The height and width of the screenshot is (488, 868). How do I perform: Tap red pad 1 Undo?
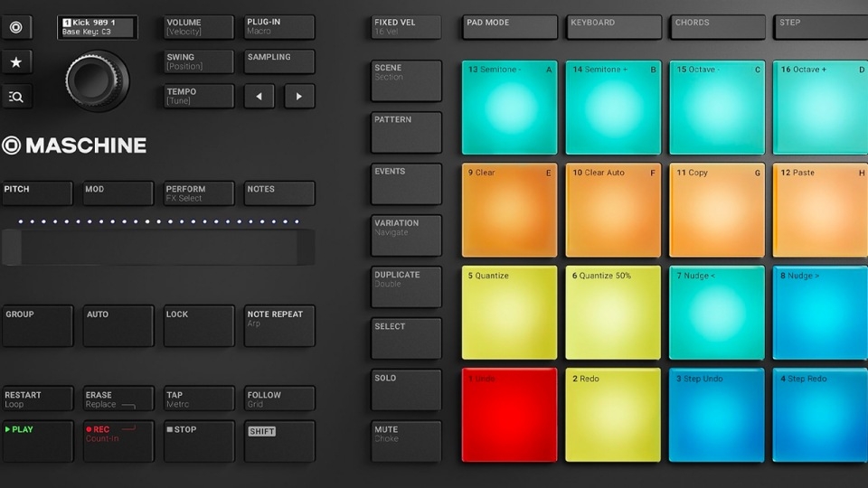pyautogui.click(x=510, y=416)
